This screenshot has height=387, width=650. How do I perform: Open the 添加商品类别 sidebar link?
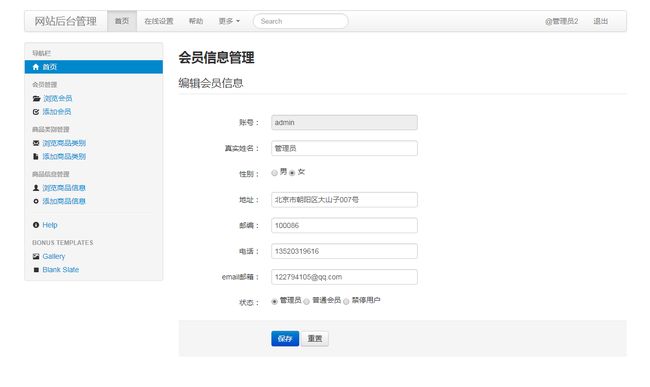point(64,156)
